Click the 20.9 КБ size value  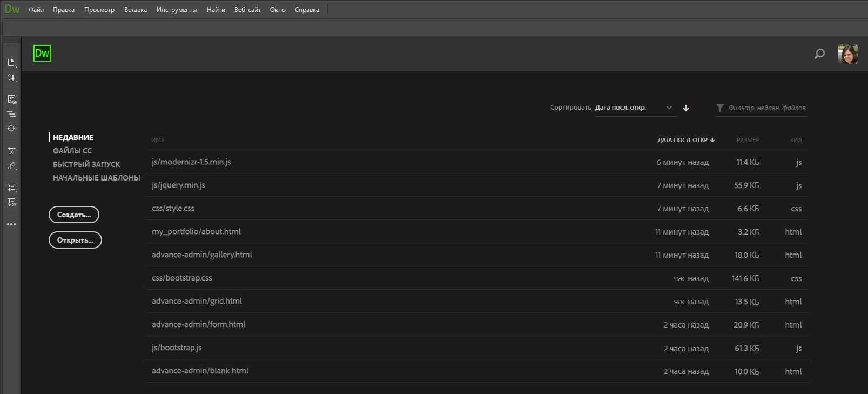(746, 325)
